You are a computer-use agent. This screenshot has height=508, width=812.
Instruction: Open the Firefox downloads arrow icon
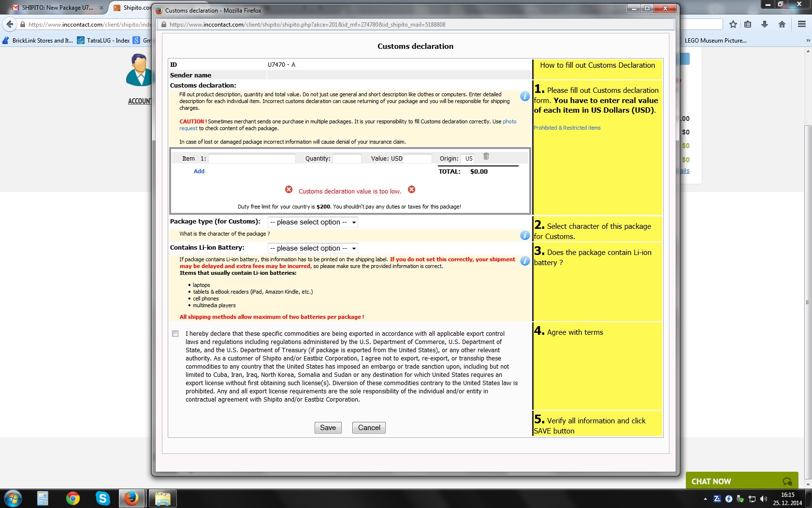[x=765, y=24]
